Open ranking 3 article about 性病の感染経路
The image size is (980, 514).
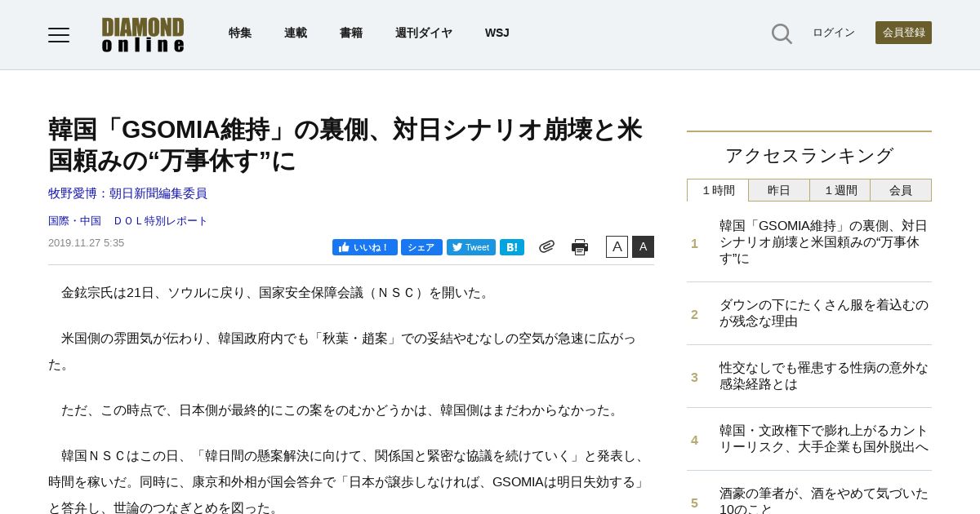pyautogui.click(x=823, y=376)
